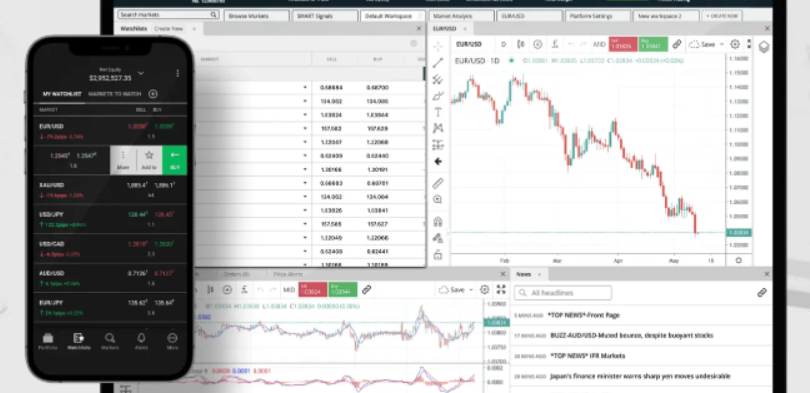
Task: Toggle the magnet snap mode
Action: coord(438,222)
